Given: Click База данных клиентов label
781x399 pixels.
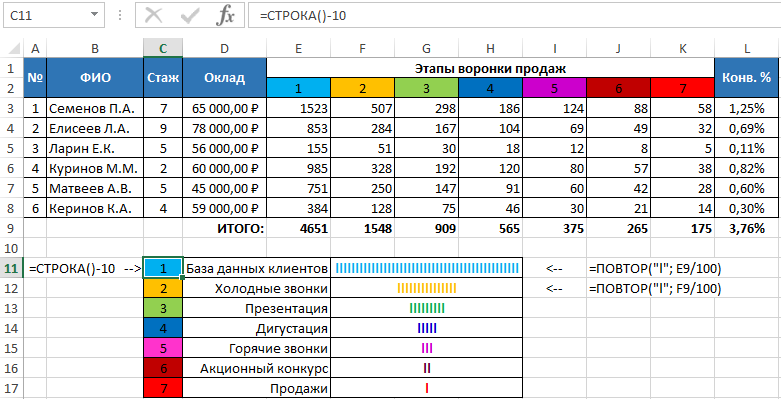Looking at the screenshot, I should 257,269.
